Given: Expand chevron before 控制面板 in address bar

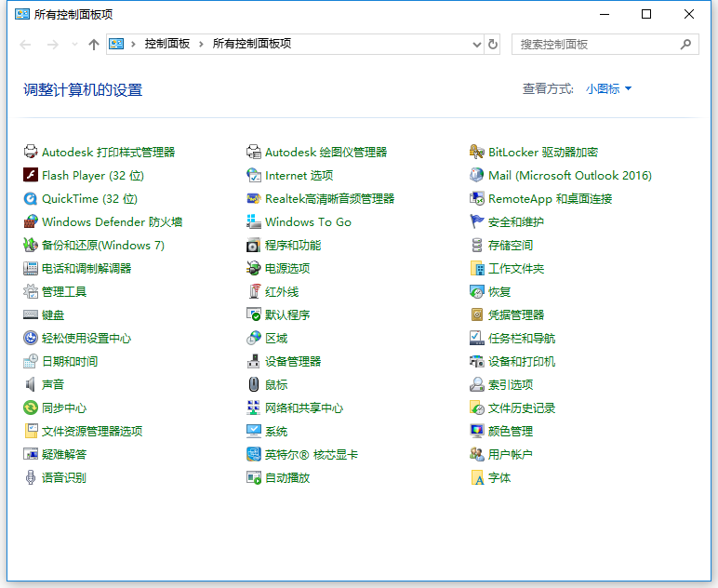Looking at the screenshot, I should (x=133, y=44).
